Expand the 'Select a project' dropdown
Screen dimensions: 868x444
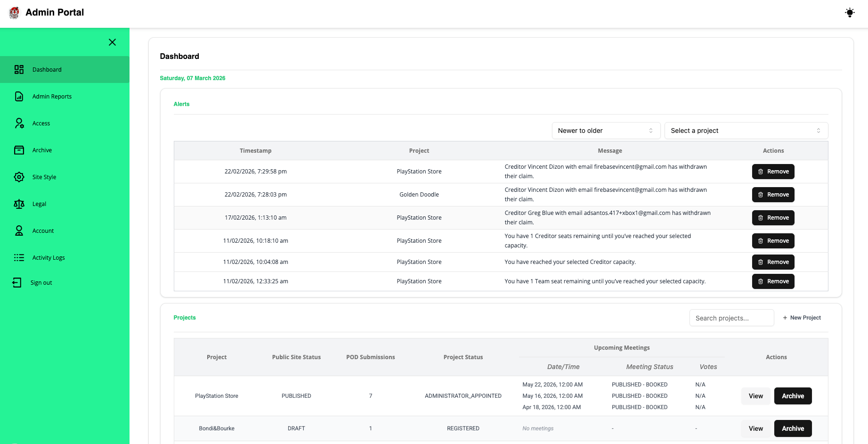[x=746, y=131]
